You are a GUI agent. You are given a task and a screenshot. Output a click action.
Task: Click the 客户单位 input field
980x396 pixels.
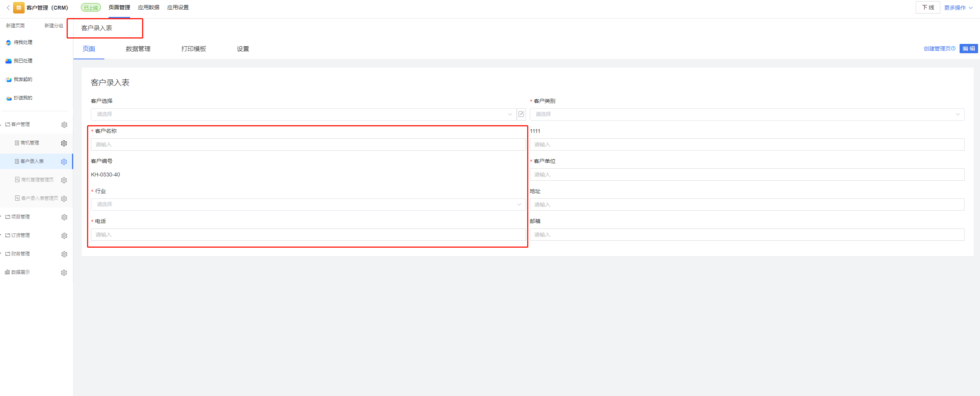[747, 175]
